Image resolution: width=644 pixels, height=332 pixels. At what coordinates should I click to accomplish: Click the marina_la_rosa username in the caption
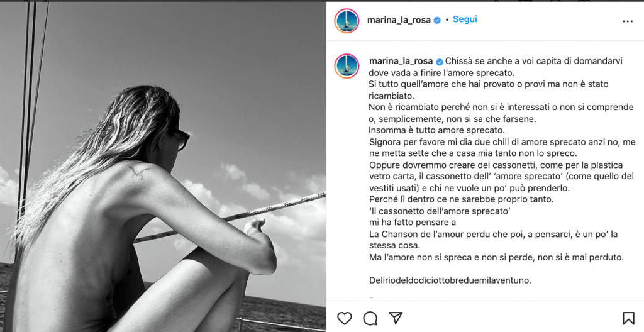coord(401,61)
